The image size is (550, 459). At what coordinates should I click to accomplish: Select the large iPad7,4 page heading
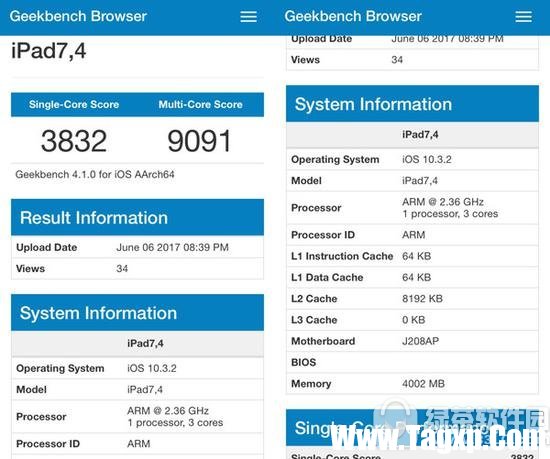coord(49,51)
